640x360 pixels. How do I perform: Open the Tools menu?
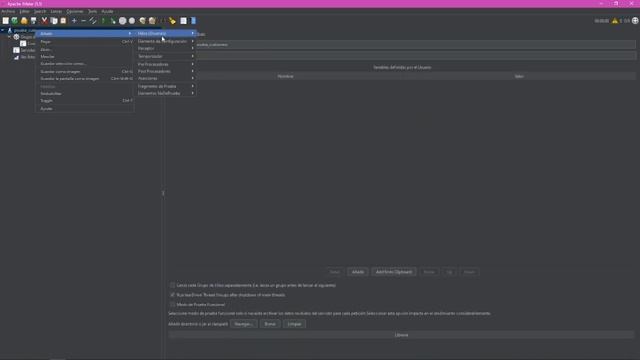click(93, 11)
